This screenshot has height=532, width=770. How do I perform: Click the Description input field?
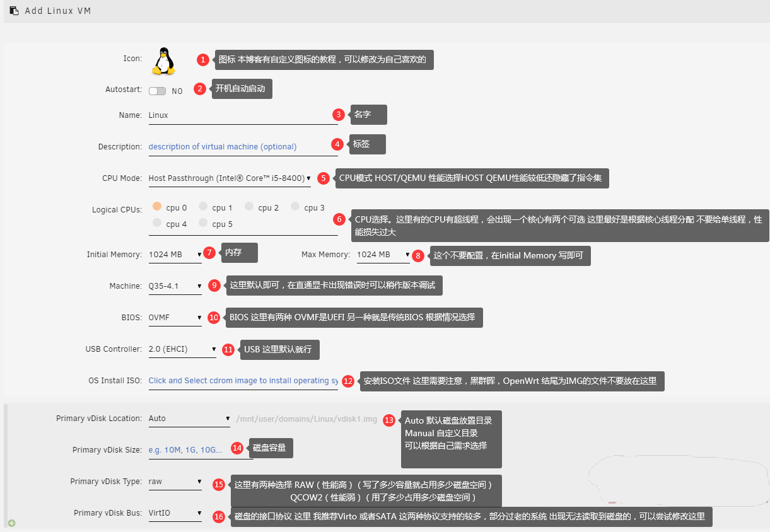point(243,147)
